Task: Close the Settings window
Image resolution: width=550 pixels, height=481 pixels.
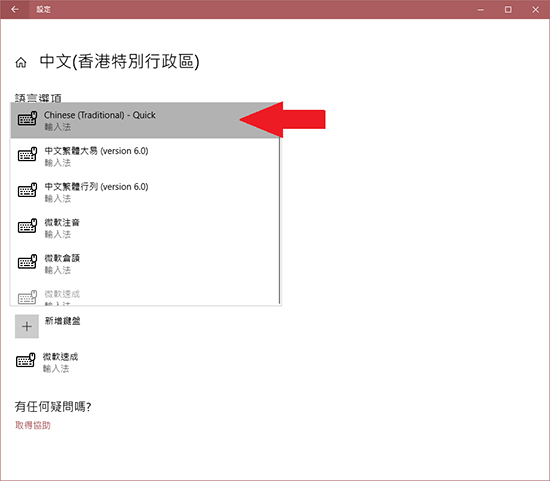Action: click(535, 9)
